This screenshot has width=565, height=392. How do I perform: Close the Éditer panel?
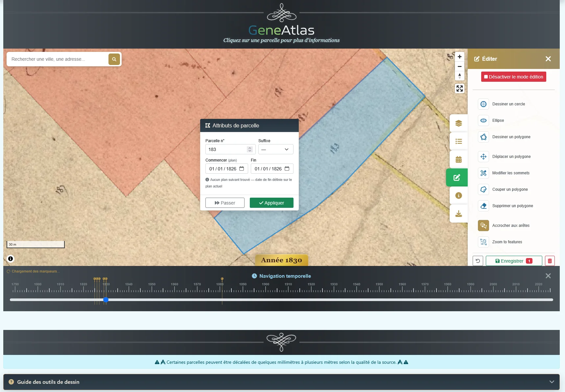[548, 59]
